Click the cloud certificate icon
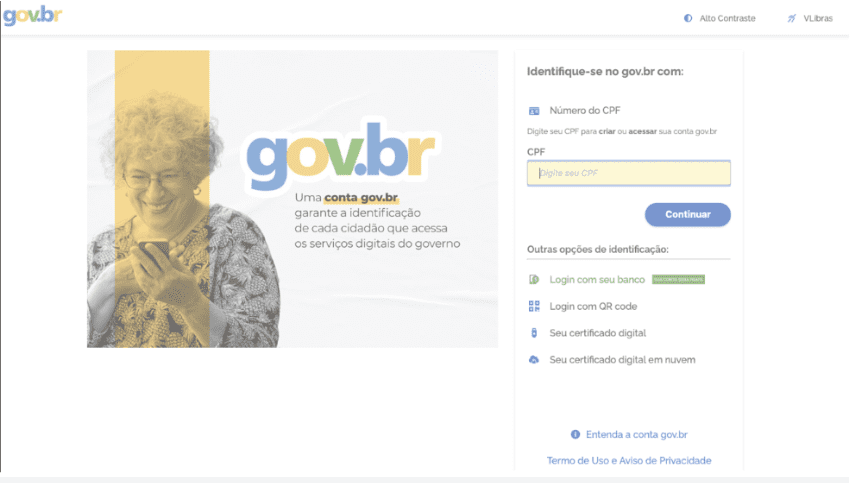Screen dimensions: 854x483 (534, 360)
